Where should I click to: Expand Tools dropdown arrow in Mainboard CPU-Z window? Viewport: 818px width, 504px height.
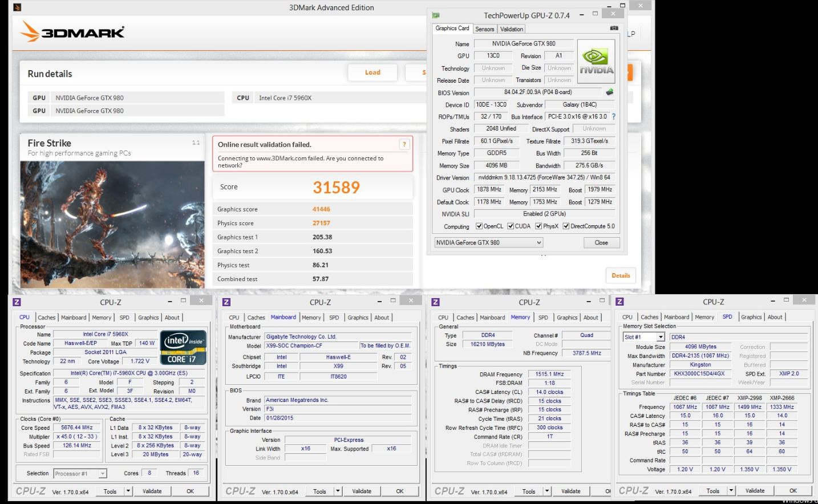(x=338, y=491)
